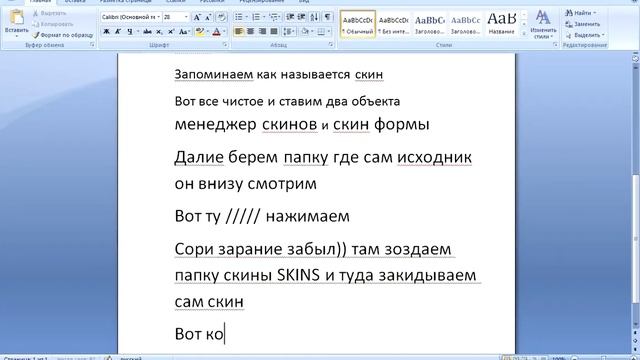
Task: Click Replace (Заменить) in the Editing group
Action: tap(582, 24)
